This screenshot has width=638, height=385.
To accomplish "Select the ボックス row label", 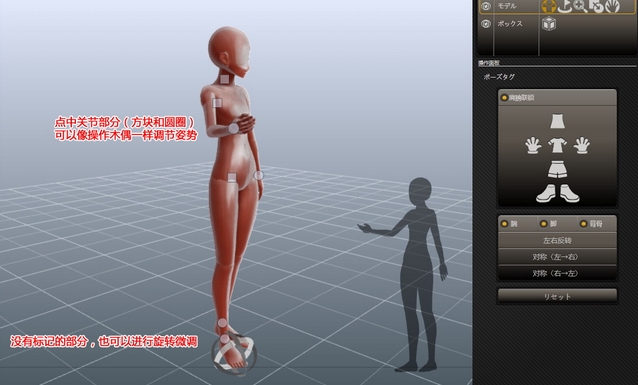I will pyautogui.click(x=509, y=24).
